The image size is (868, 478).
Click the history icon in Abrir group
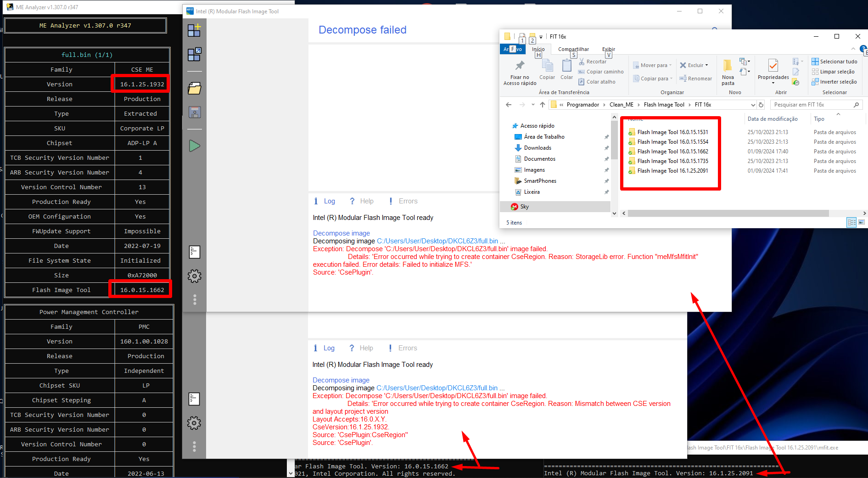coord(796,82)
